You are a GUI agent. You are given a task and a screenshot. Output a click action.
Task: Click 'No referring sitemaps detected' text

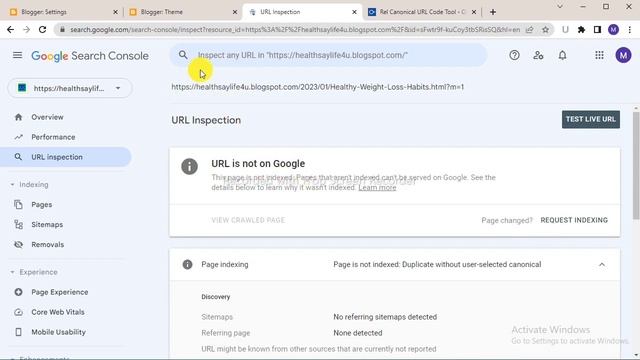pos(385,317)
